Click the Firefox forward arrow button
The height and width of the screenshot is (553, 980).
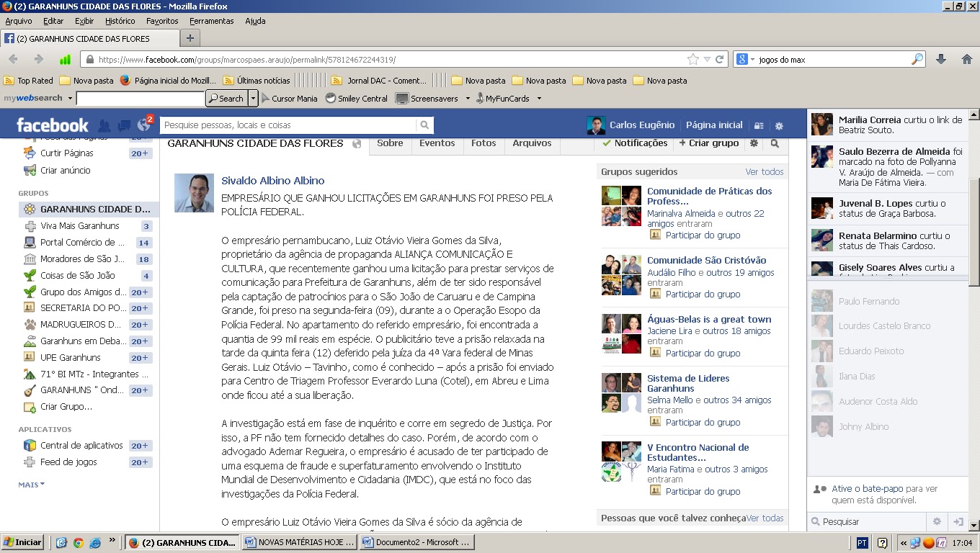tap(39, 59)
